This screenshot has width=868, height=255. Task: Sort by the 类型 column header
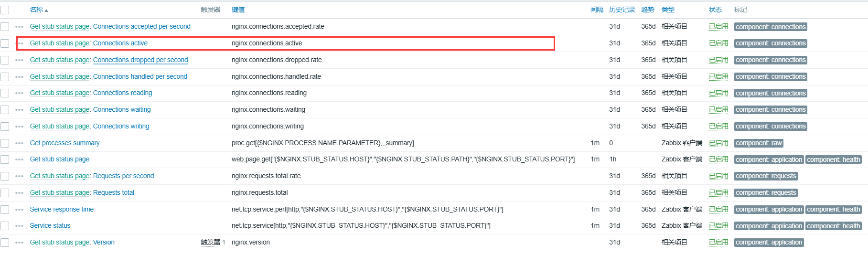click(x=668, y=10)
